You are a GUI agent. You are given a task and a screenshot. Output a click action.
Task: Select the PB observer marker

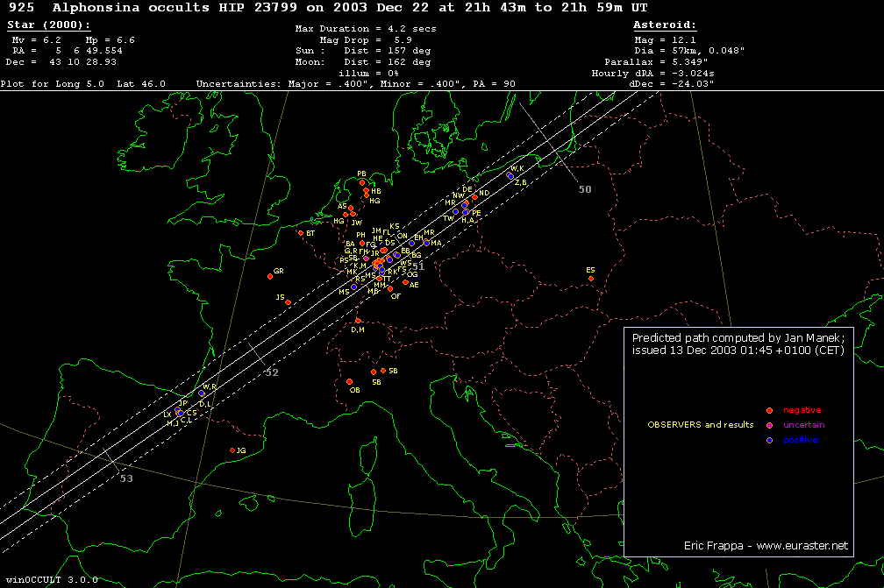click(x=361, y=182)
